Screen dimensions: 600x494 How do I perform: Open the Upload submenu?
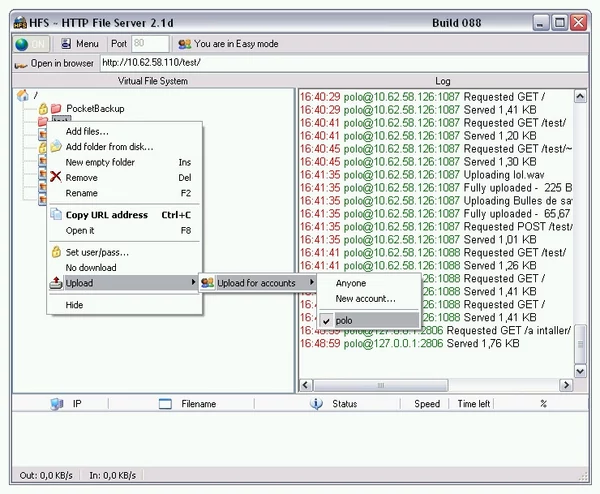pyautogui.click(x=124, y=283)
